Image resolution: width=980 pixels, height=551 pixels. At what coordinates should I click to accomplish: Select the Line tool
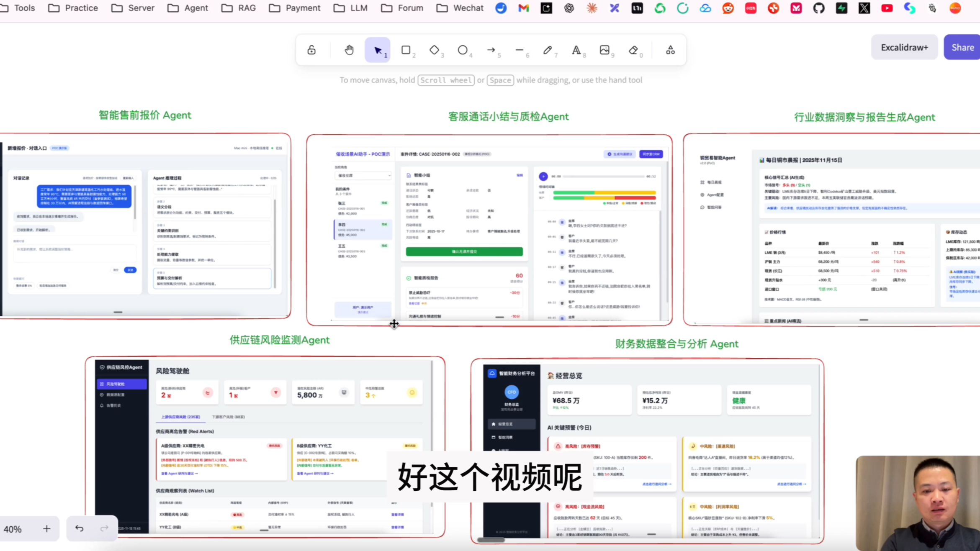coord(519,50)
